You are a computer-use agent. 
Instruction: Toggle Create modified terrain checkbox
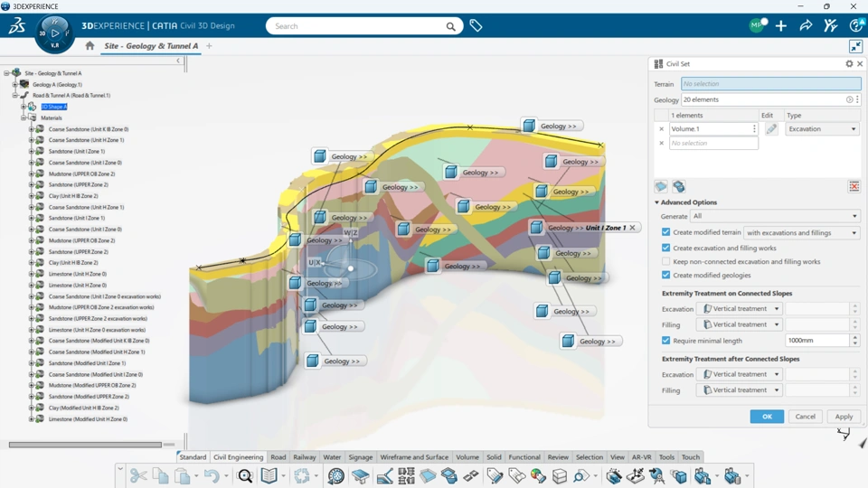[666, 232]
